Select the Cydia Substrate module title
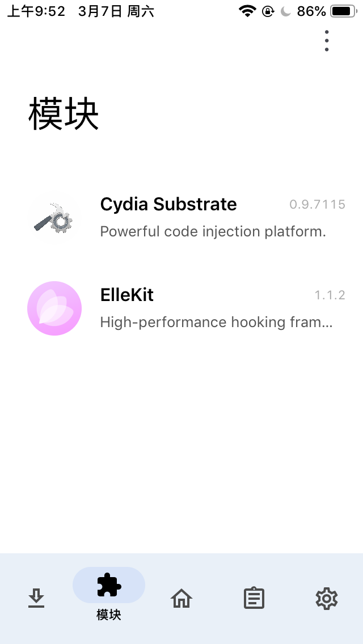This screenshot has height=644, width=363. pos(168,204)
